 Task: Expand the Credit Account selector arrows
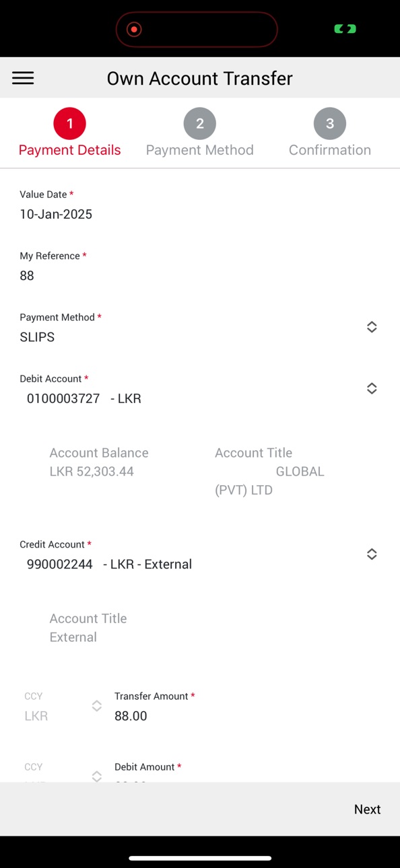coord(372,554)
